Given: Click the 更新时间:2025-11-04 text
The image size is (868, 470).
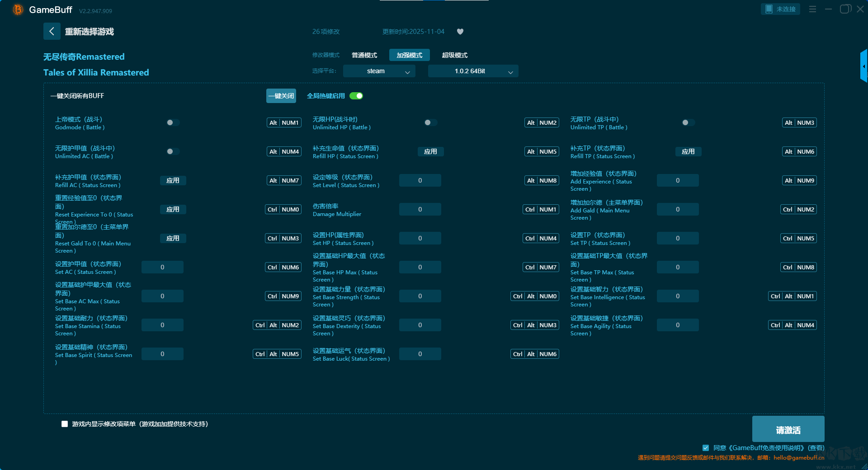Looking at the screenshot, I should pos(413,32).
